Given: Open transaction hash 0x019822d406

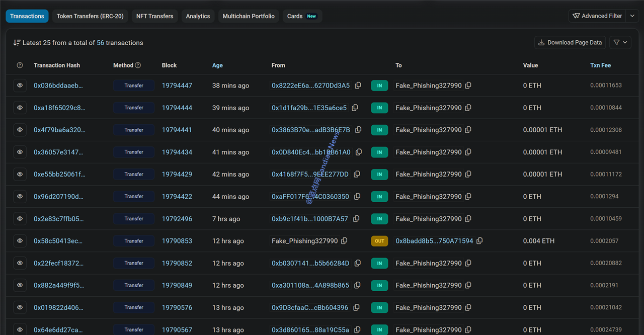Looking at the screenshot, I should click(x=58, y=307).
